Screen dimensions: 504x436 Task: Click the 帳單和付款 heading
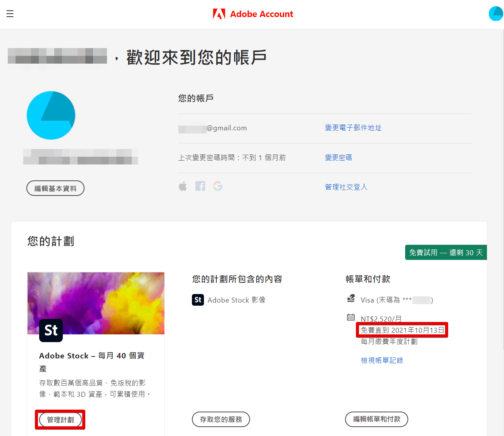pos(368,279)
